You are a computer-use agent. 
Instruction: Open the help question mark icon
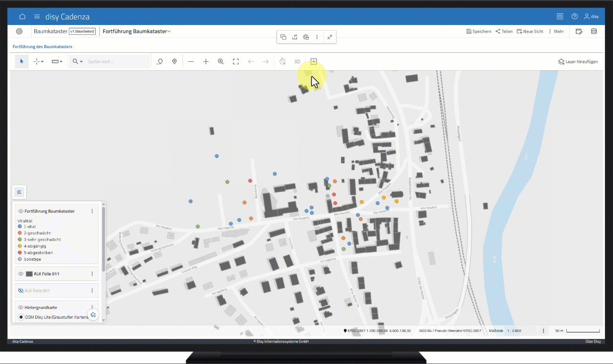click(574, 17)
